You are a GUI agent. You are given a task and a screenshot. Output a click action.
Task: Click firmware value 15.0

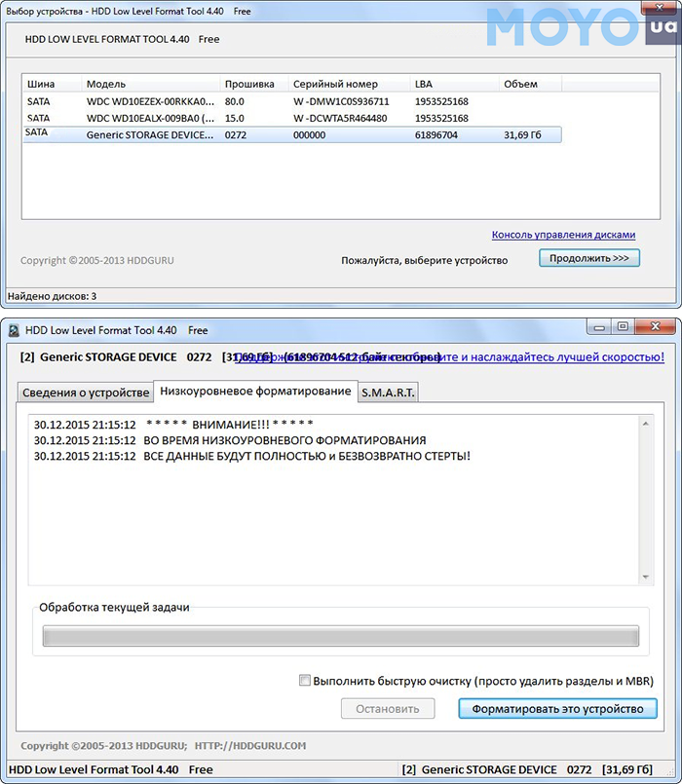coord(234,119)
